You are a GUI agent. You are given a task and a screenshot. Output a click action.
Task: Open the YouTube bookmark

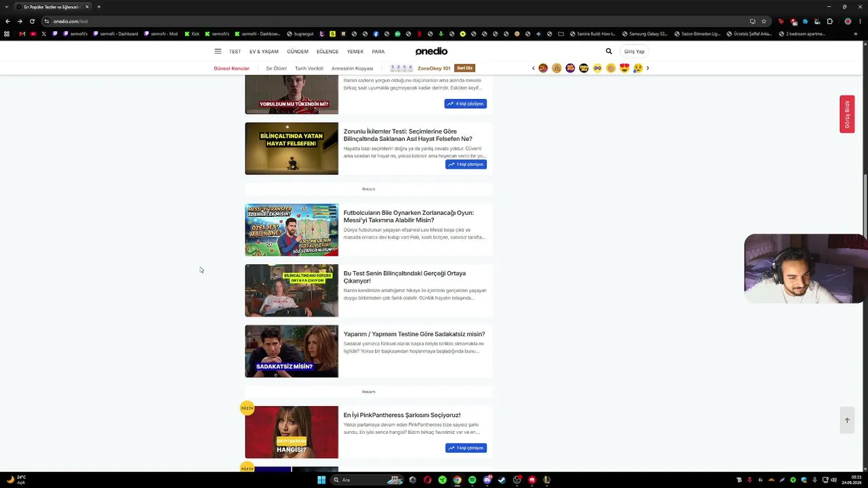(33, 34)
